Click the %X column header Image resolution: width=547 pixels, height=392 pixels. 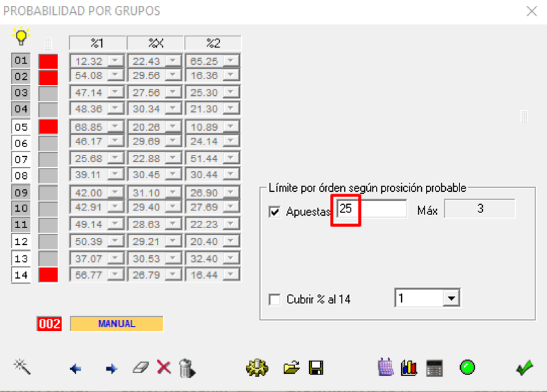coord(156,43)
